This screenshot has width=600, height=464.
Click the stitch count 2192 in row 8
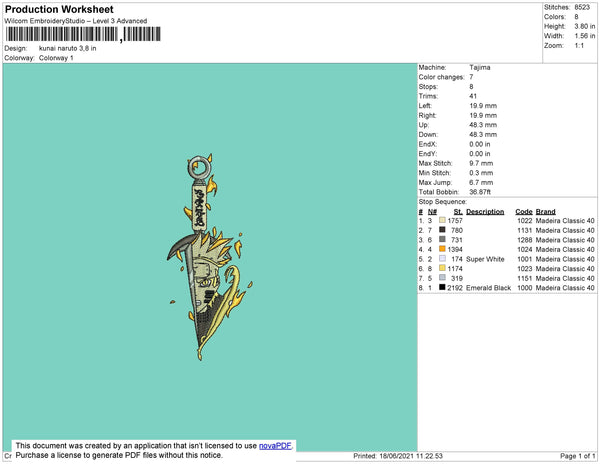coord(455,288)
